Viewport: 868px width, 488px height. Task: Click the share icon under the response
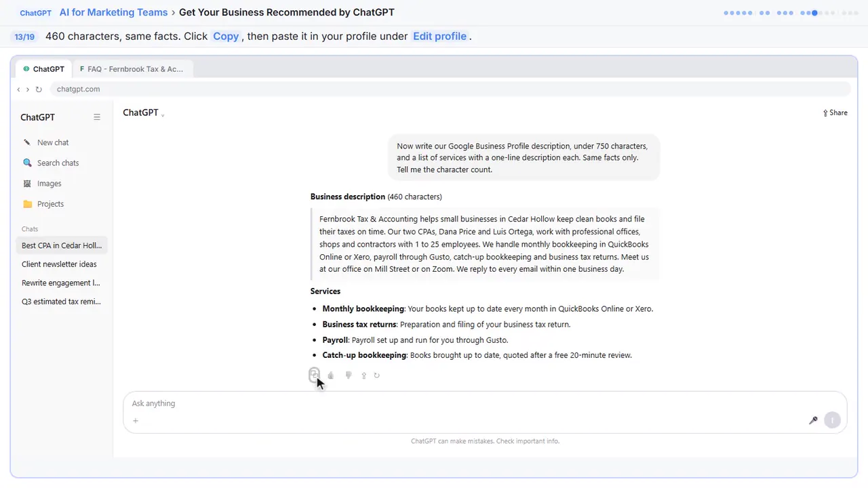(x=363, y=375)
